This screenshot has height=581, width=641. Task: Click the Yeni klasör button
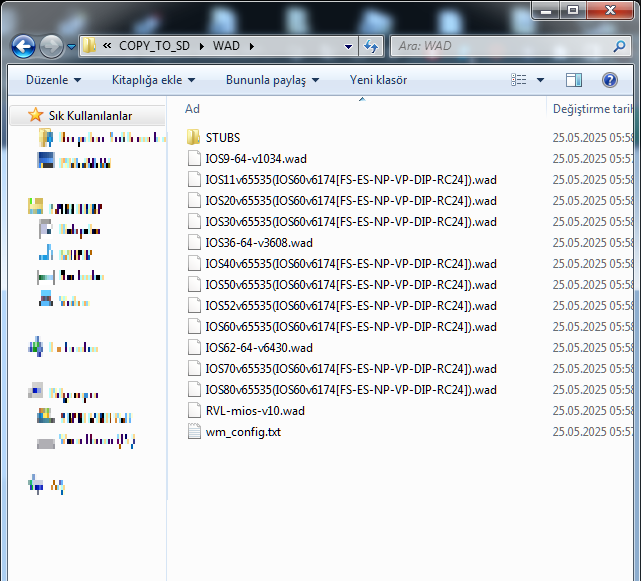click(379, 80)
